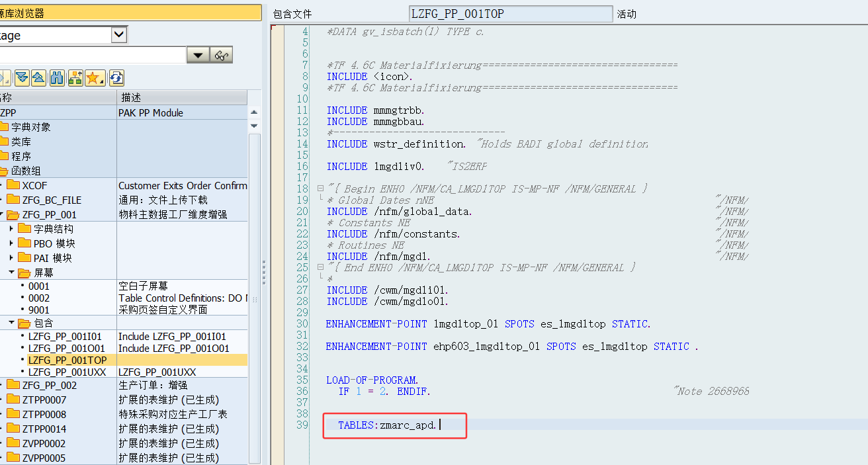Collapse the 屏幕 folder

[x=11, y=272]
